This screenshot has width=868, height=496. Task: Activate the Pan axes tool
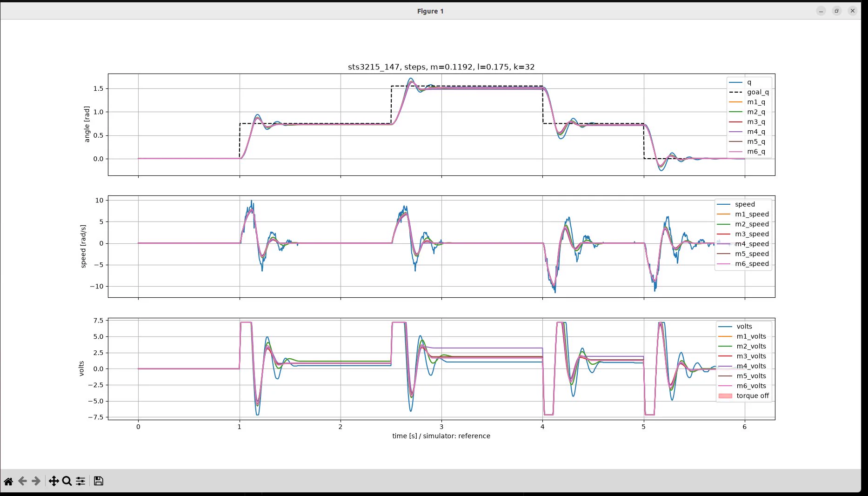point(54,481)
